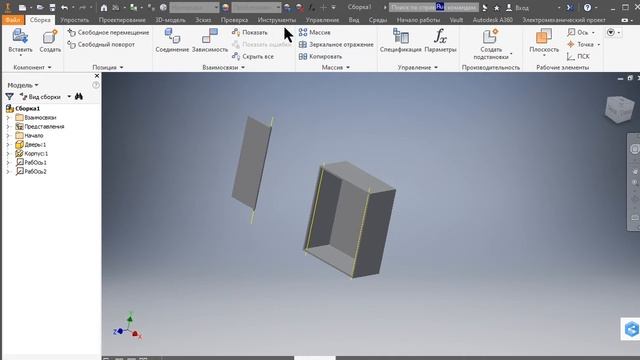Image resolution: width=640 pixels, height=360 pixels.
Task: Click Показать relationships command
Action: tap(250, 32)
